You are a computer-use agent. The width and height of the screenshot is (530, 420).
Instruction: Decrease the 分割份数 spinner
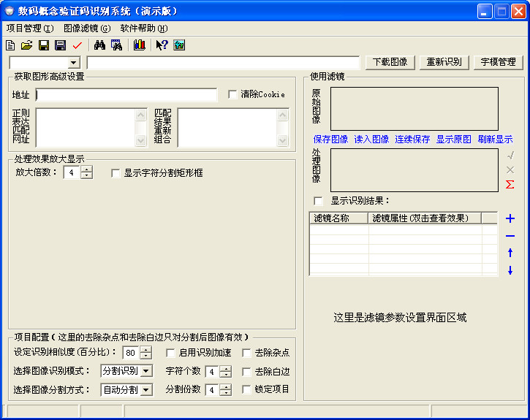pos(225,393)
